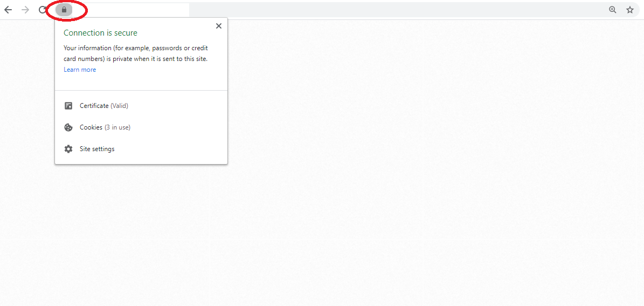
Task: Close the connection info popup
Action: pyautogui.click(x=218, y=26)
